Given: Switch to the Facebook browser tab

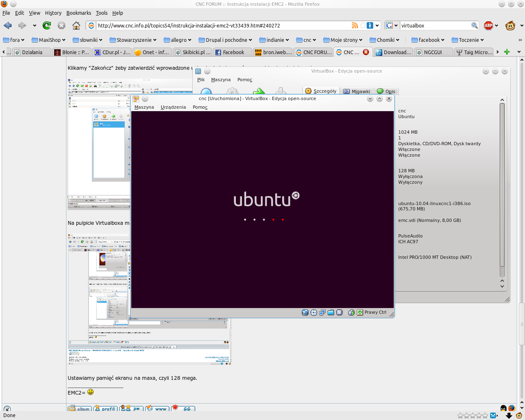Looking at the screenshot, I should tap(233, 52).
